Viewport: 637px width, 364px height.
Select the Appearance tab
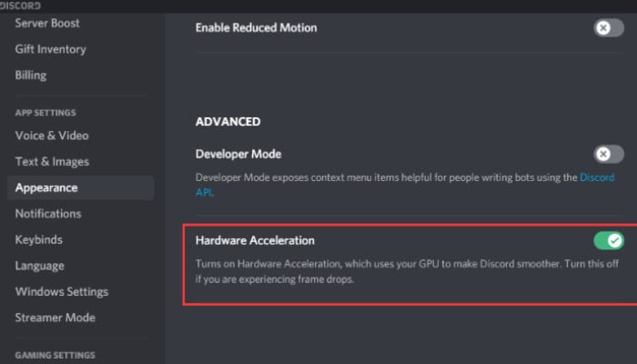click(x=80, y=187)
